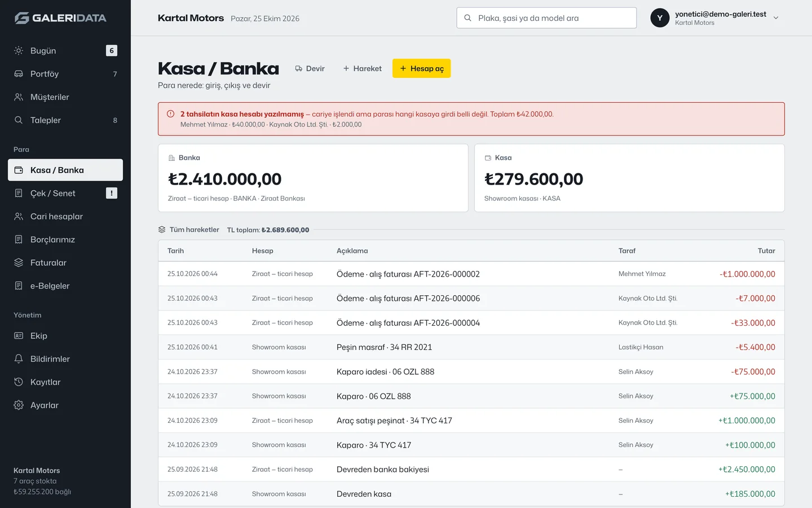The height and width of the screenshot is (508, 812).
Task: Open Faturalar via its layers icon
Action: point(19,262)
